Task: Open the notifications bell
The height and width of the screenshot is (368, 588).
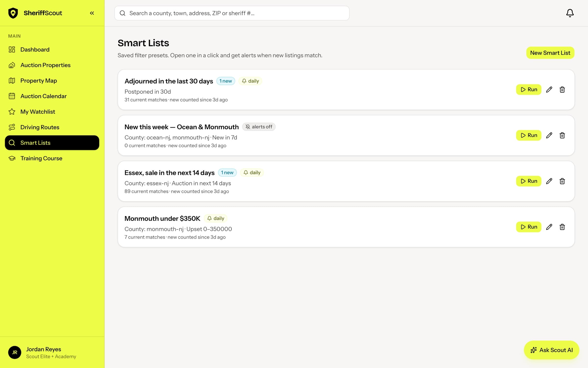Action: [570, 13]
